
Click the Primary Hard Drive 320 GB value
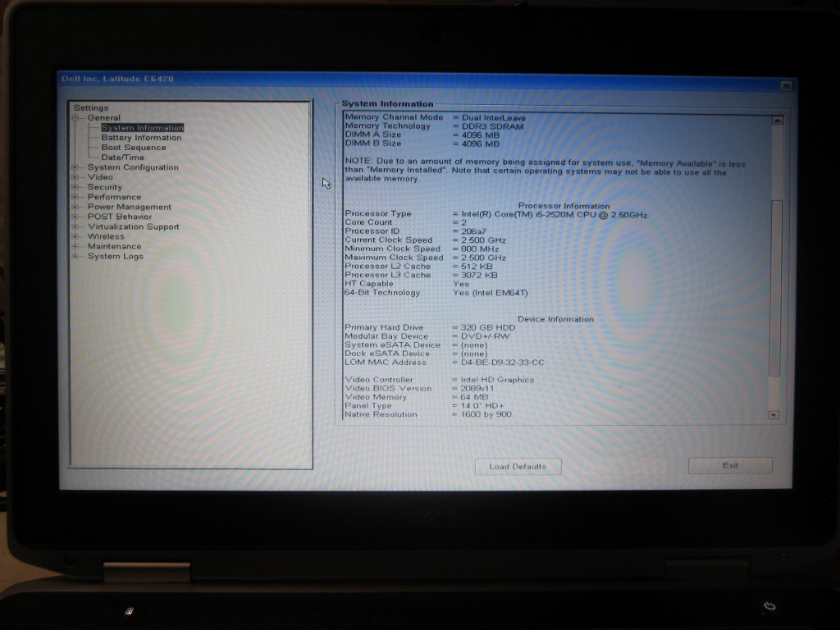(x=487, y=327)
